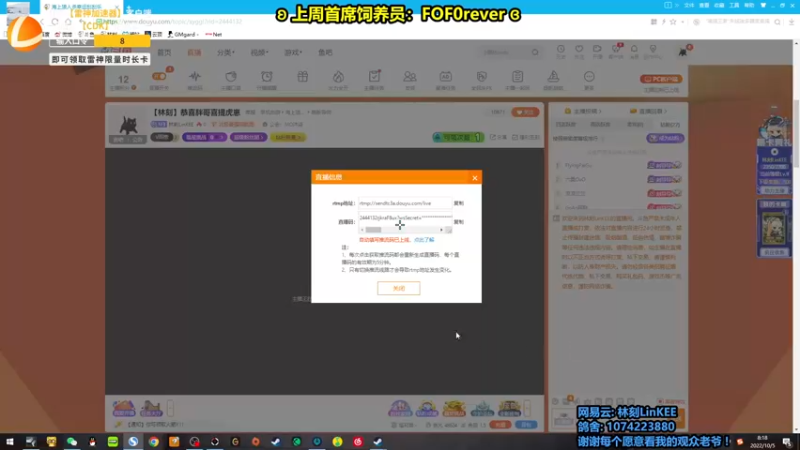This screenshot has width=800, height=450.
Task: Go to the 首页 navigation tab
Action: pyautogui.click(x=164, y=53)
